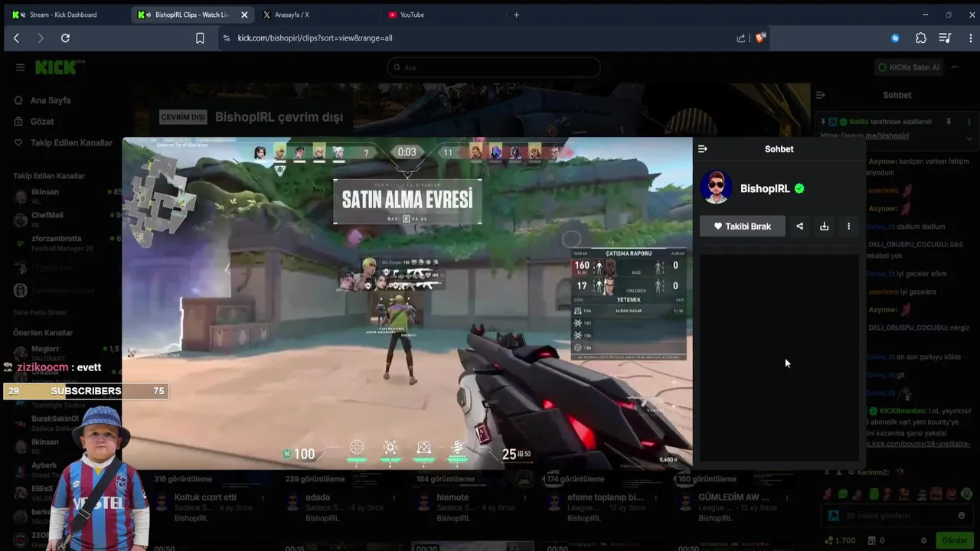Open the emoji picker in the chat input
Screen dimensions: 980x551
point(962,516)
